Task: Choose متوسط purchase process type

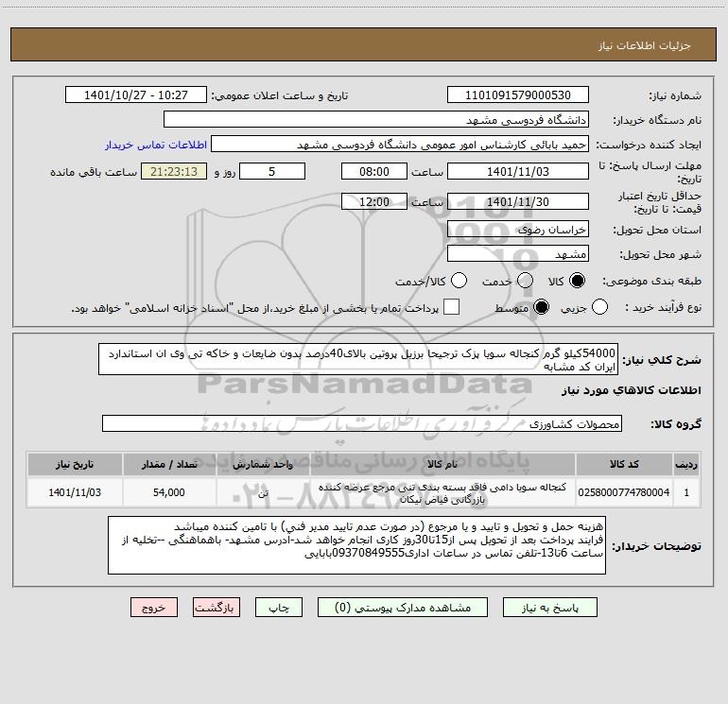Action: pos(541,307)
